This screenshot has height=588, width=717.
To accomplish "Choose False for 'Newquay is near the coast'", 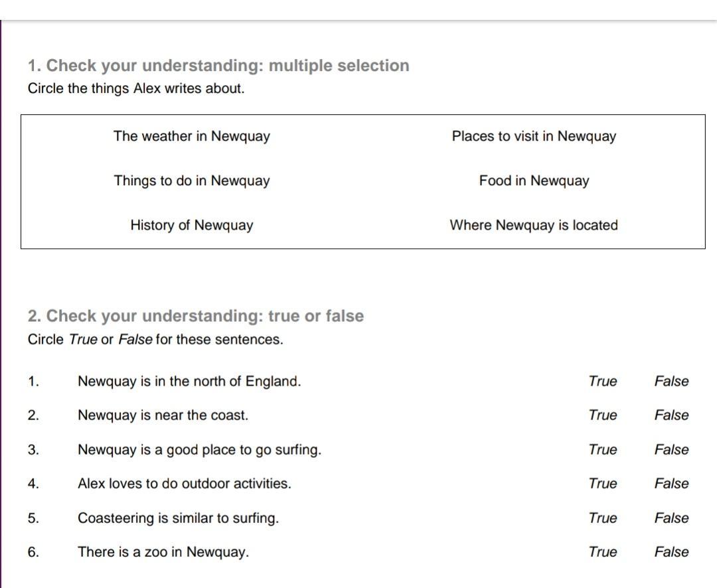I will [x=671, y=415].
